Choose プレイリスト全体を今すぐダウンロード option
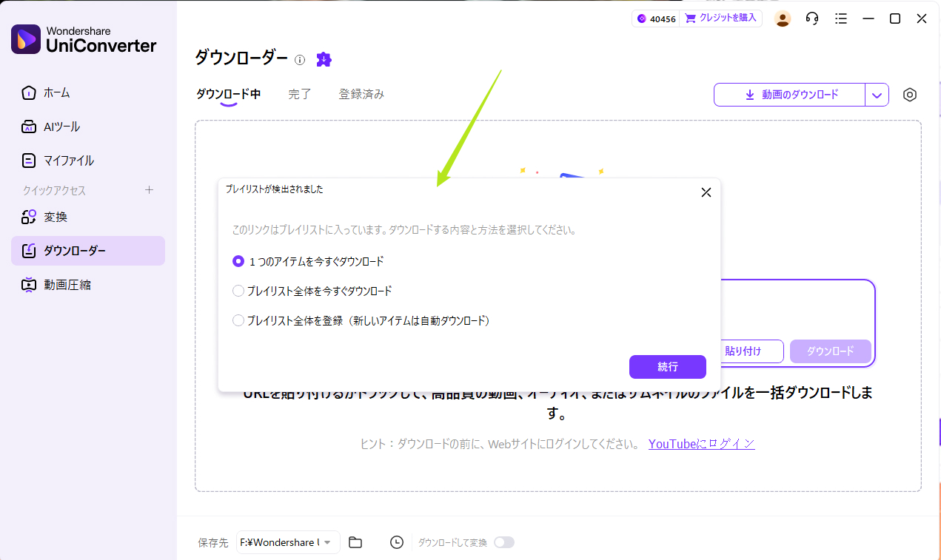This screenshot has height=560, width=941. click(238, 291)
